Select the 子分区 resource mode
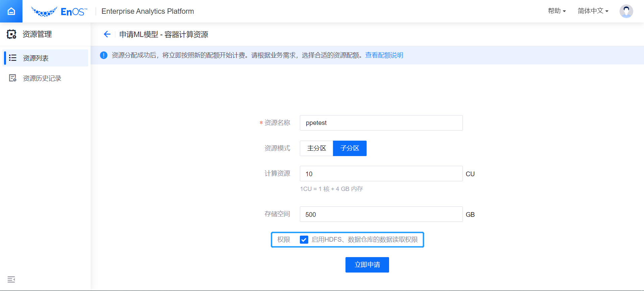 (x=350, y=148)
